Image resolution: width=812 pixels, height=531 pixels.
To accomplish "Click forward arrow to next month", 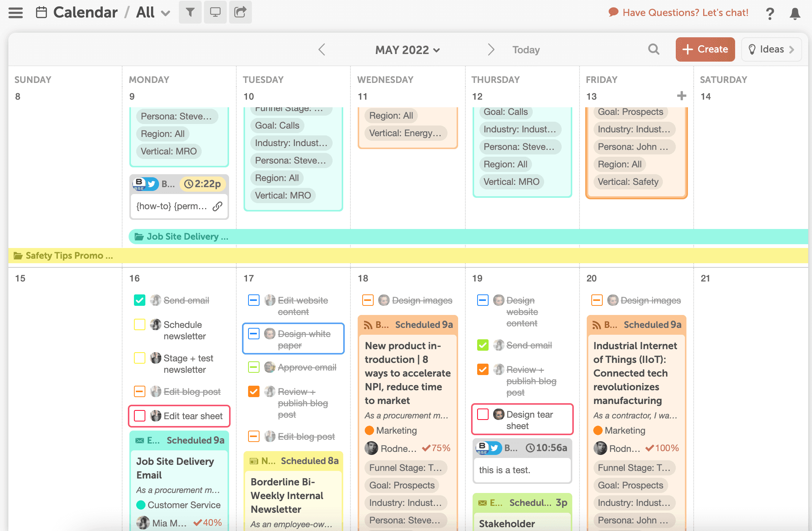I will pos(491,50).
